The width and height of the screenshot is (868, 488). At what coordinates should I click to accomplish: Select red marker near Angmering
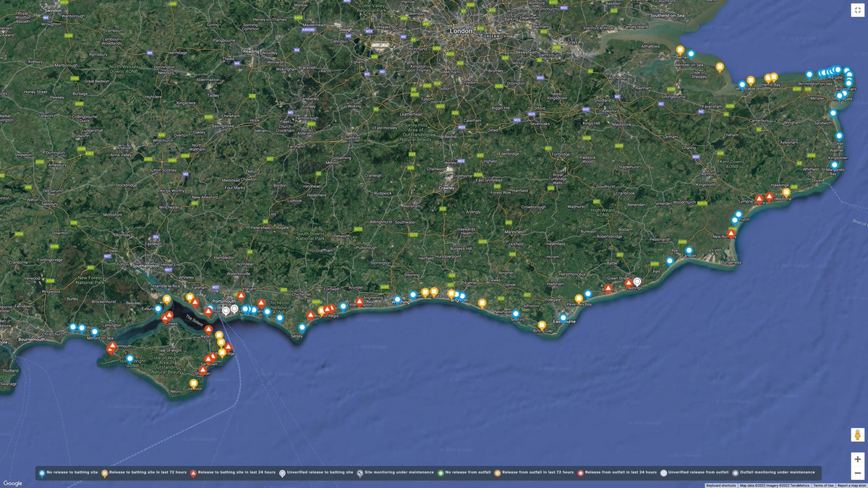pyautogui.click(x=359, y=301)
